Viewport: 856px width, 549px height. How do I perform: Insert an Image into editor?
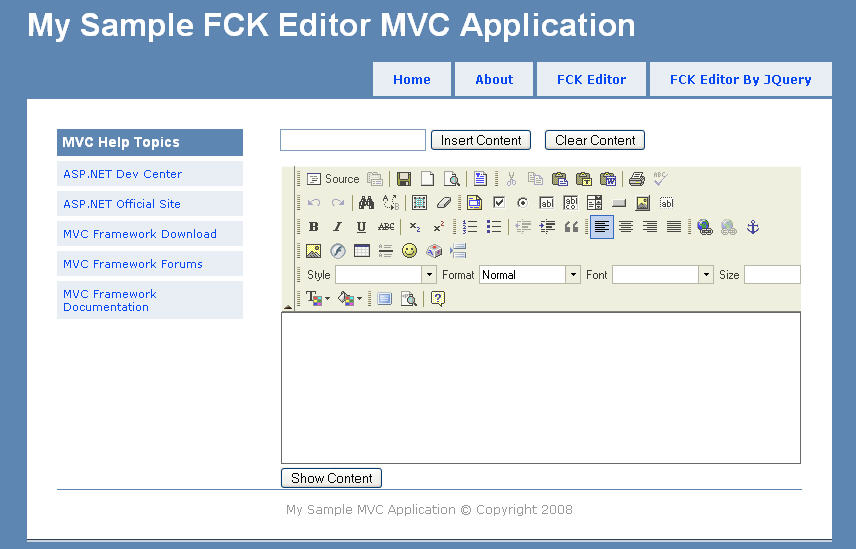tap(313, 251)
